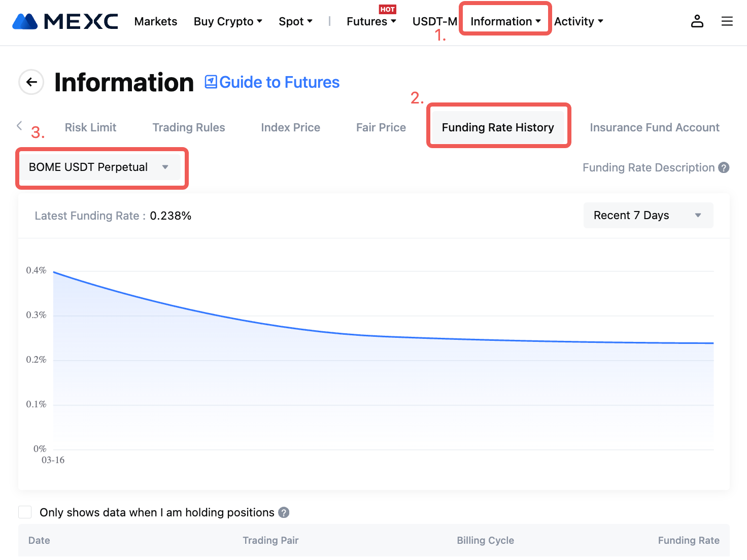Click the MEXC logo icon
The width and height of the screenshot is (747, 560).
point(25,21)
